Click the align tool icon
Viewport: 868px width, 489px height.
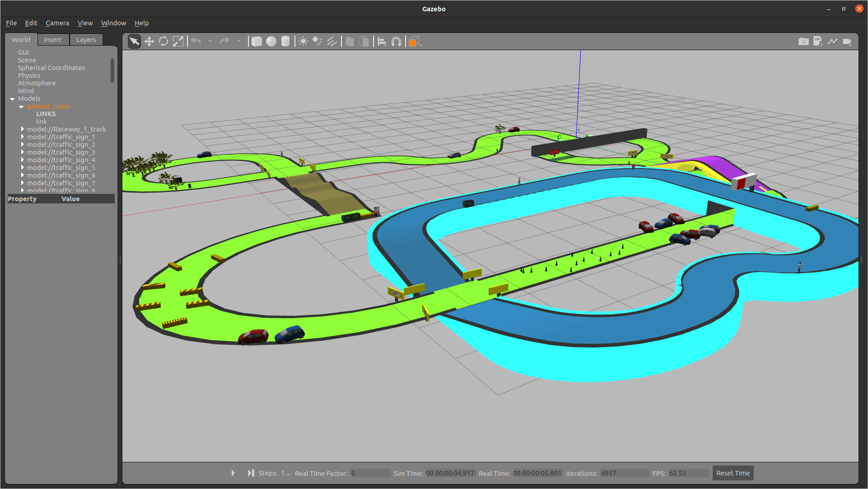(x=382, y=42)
